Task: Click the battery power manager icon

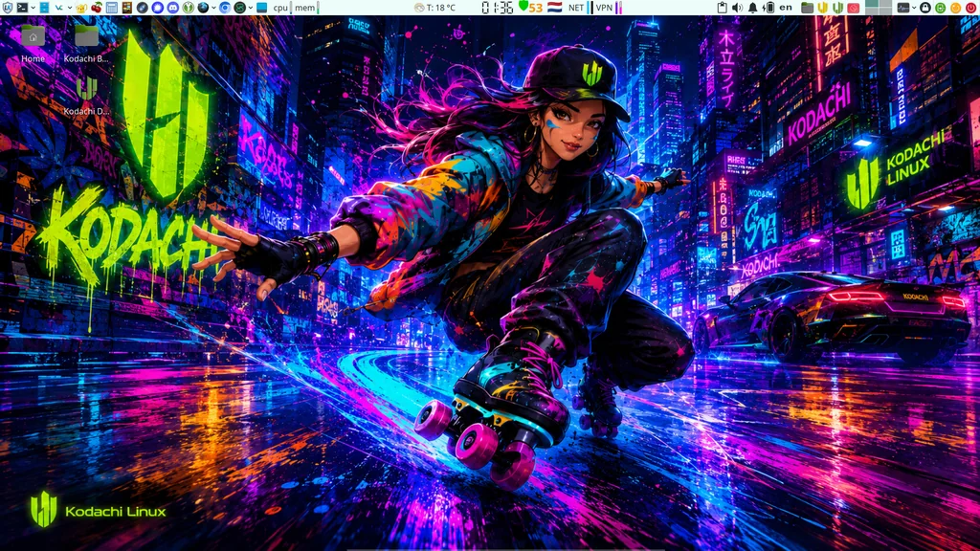Action: point(768,8)
